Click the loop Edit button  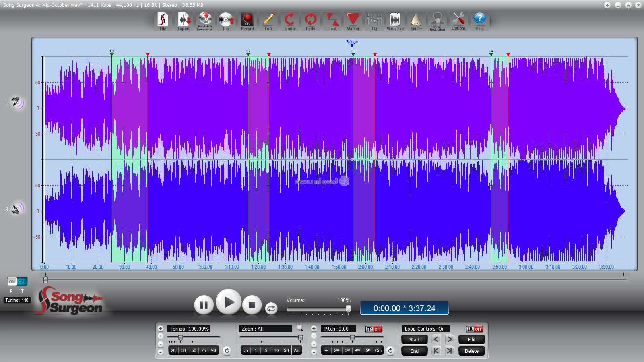pos(471,339)
